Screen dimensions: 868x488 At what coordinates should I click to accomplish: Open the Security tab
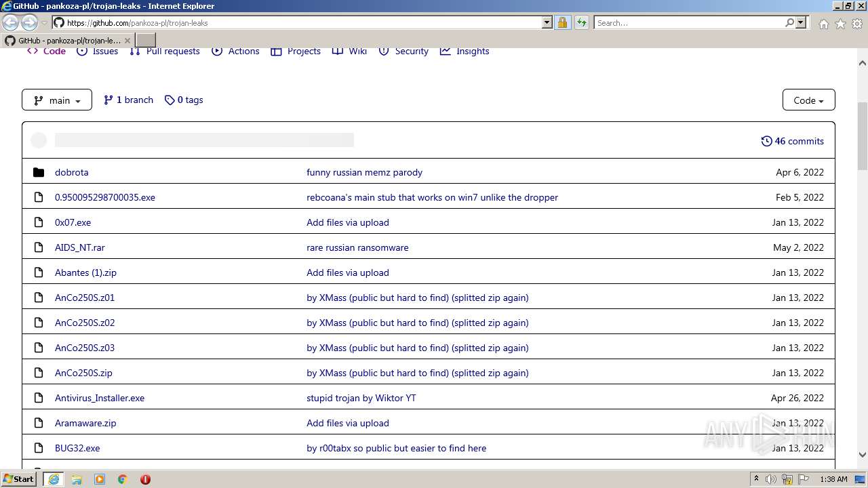[403, 51]
